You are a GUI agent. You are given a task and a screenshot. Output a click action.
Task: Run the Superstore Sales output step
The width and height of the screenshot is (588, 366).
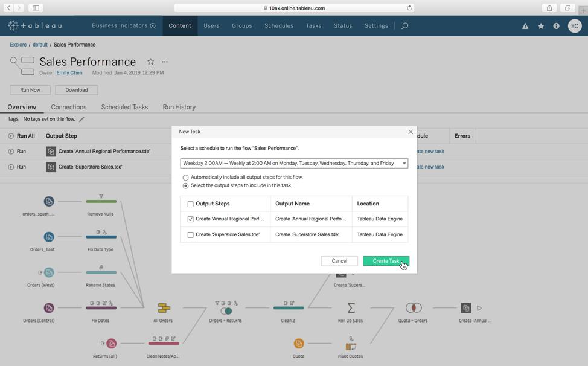point(11,167)
